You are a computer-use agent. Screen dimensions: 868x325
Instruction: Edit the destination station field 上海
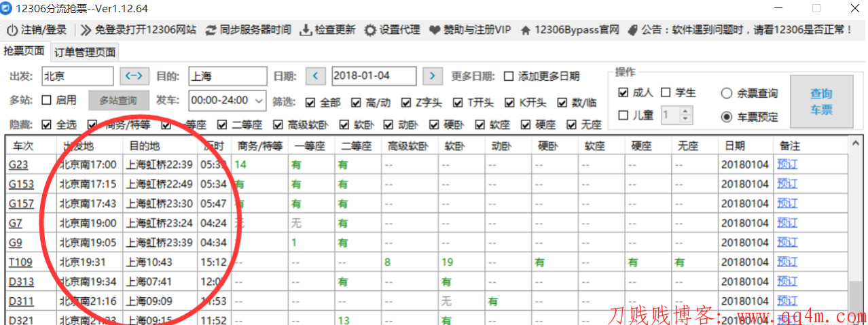(x=228, y=76)
